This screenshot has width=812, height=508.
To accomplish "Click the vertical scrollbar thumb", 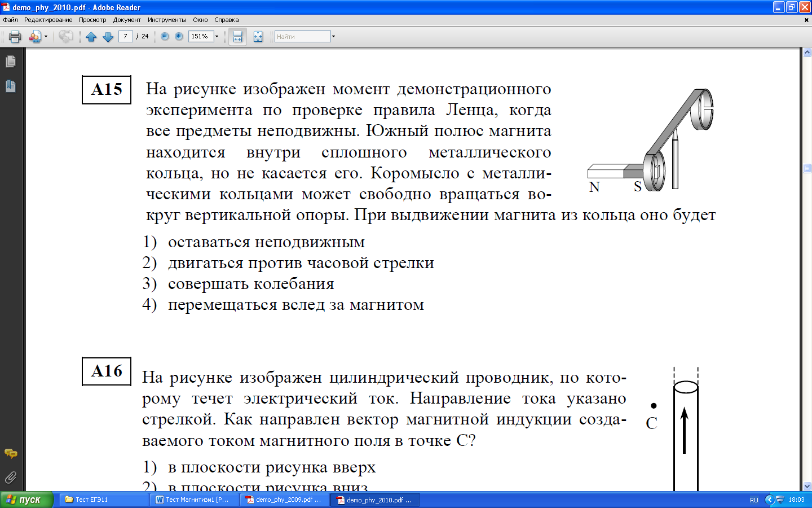I will coord(807,169).
